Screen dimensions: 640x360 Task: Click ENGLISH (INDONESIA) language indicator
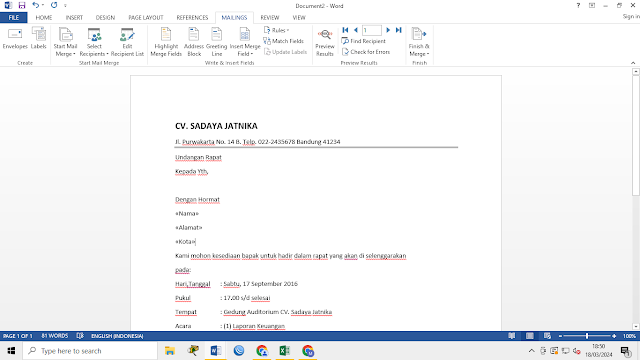point(117,336)
